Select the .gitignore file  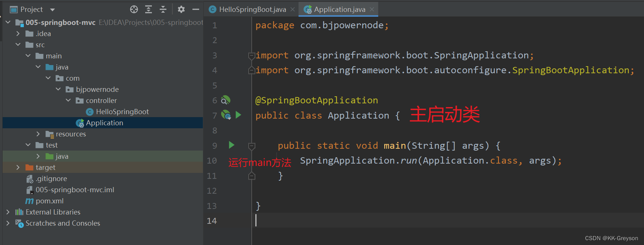tap(51, 178)
